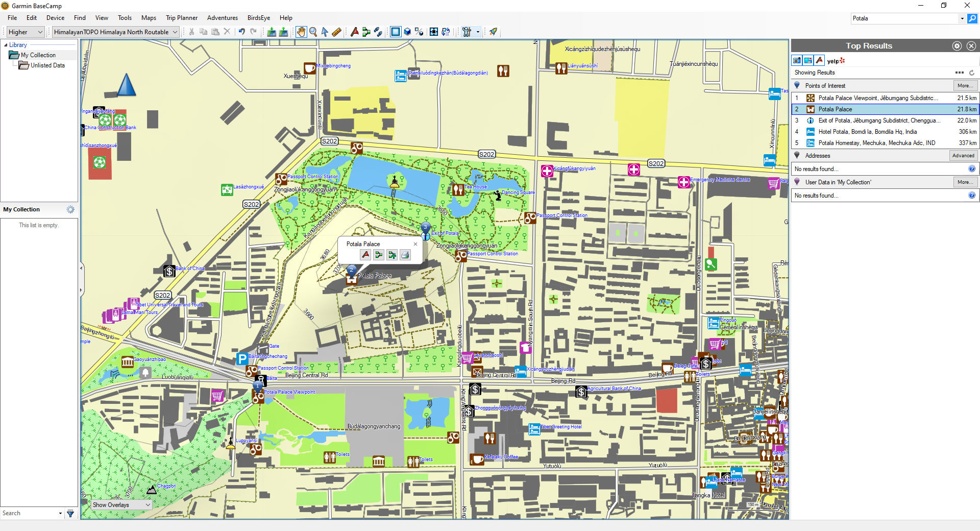Select the Hand pan tool
The image size is (980, 531).
301,32
